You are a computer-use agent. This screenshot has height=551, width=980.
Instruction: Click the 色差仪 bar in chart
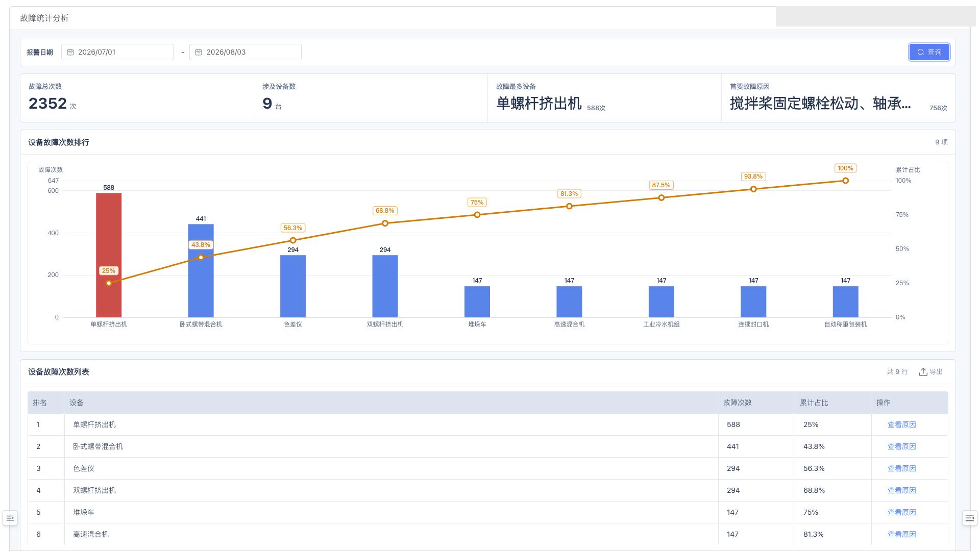point(293,286)
